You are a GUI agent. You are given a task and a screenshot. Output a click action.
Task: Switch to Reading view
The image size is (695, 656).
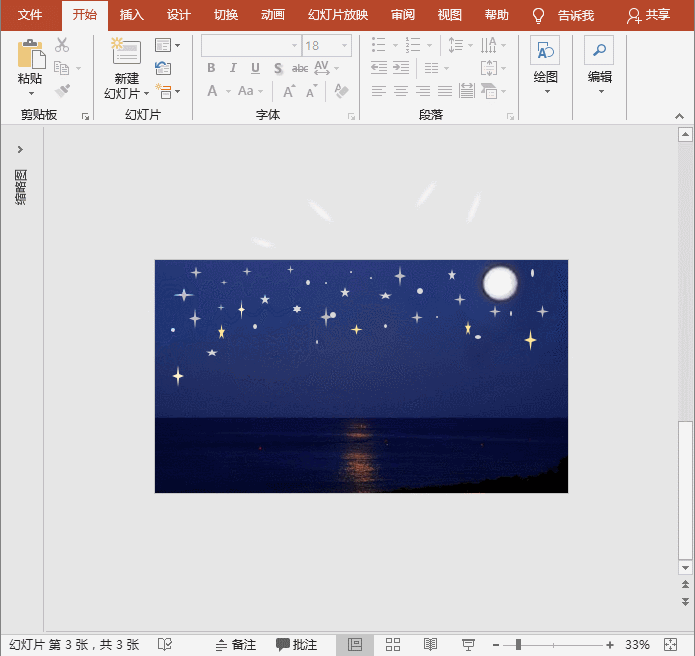(x=430, y=644)
